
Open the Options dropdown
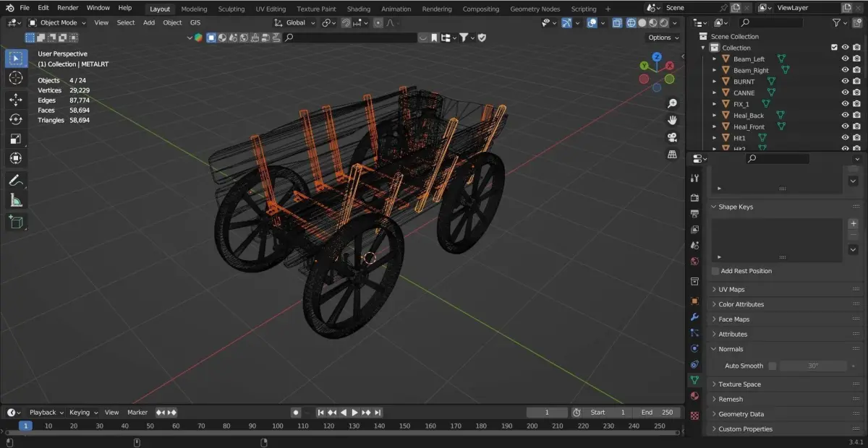(663, 38)
